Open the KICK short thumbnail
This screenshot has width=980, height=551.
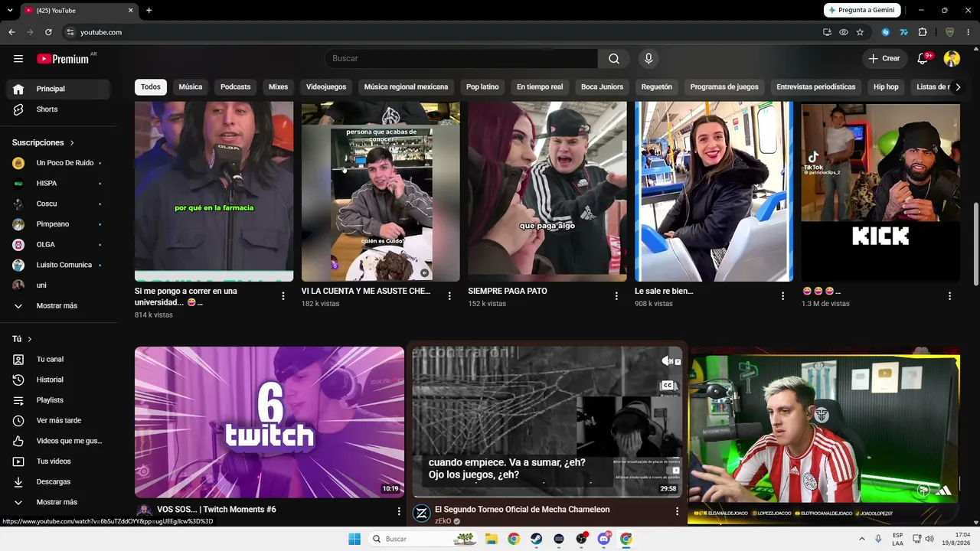880,192
